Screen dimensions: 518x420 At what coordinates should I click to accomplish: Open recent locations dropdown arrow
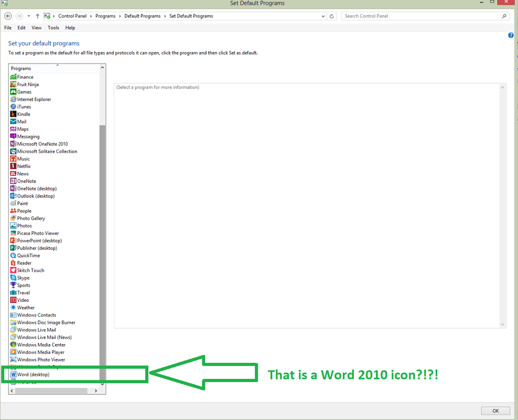(29, 16)
